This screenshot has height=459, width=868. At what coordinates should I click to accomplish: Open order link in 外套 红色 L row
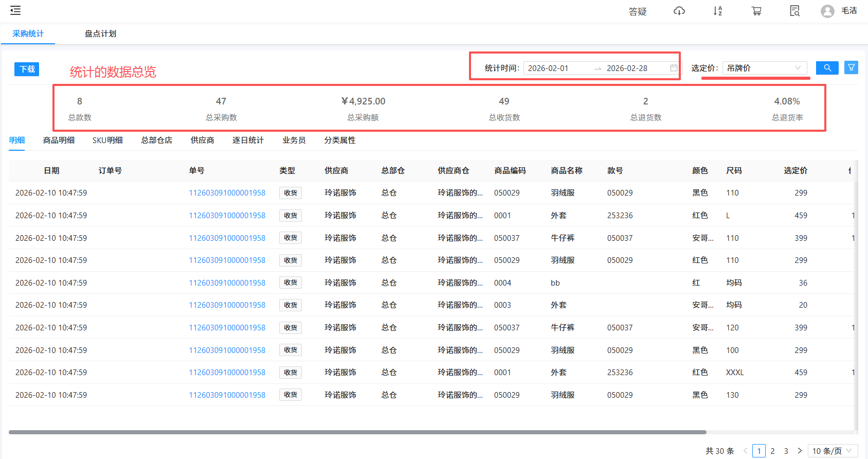(227, 216)
